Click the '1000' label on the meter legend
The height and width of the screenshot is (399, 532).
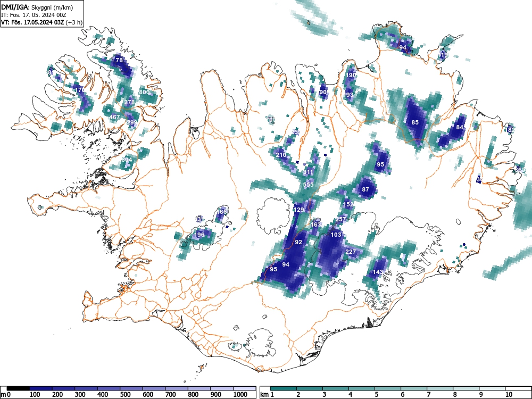click(x=240, y=395)
